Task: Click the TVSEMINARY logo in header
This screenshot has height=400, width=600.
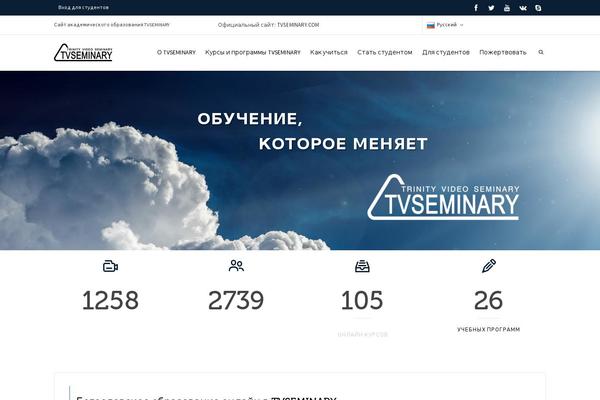Action: (x=83, y=52)
